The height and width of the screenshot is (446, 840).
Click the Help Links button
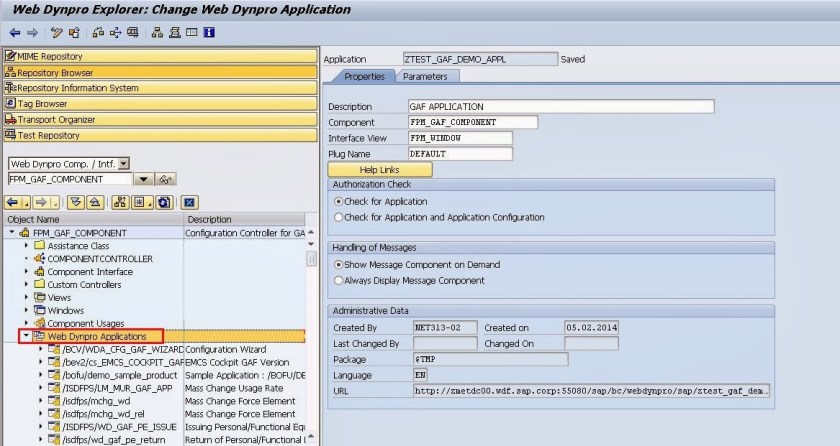(x=380, y=170)
